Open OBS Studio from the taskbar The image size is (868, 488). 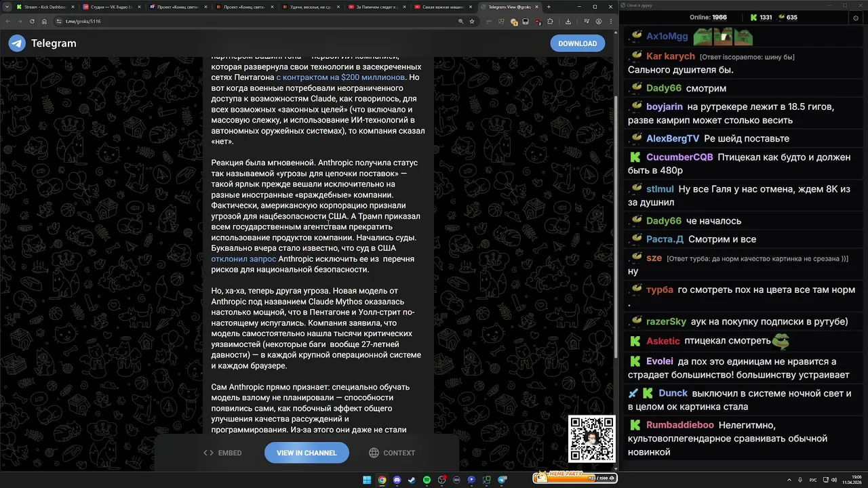(x=441, y=480)
